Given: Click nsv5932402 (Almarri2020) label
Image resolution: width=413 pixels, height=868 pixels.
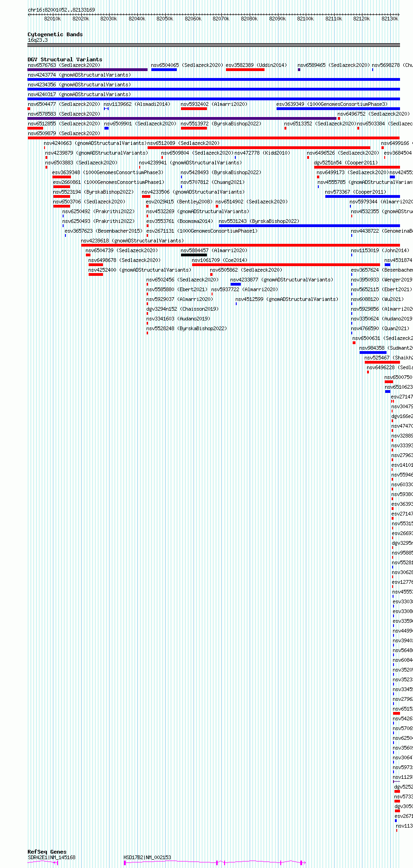Looking at the screenshot, I should pyautogui.click(x=214, y=104).
